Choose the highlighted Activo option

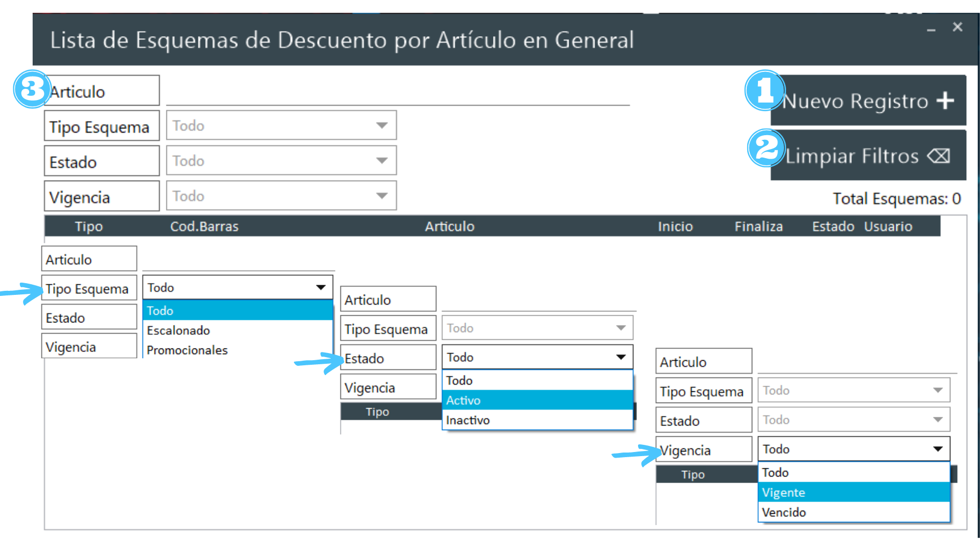tap(463, 400)
